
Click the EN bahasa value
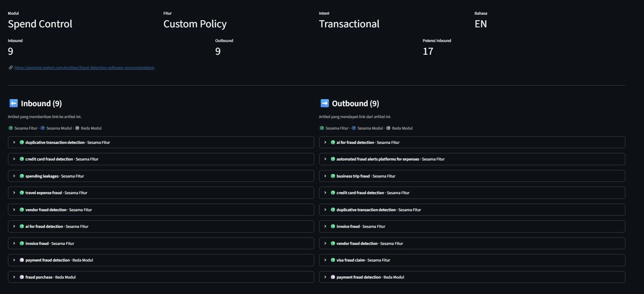tap(481, 24)
